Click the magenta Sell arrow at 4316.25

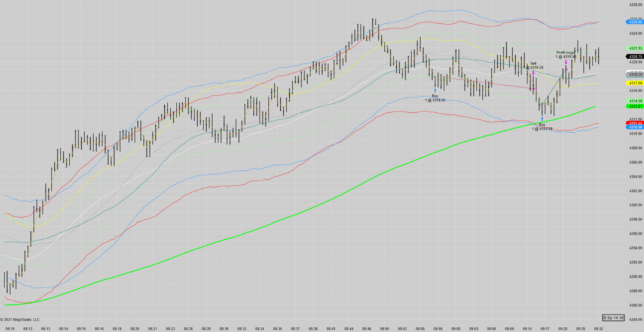[x=533, y=73]
